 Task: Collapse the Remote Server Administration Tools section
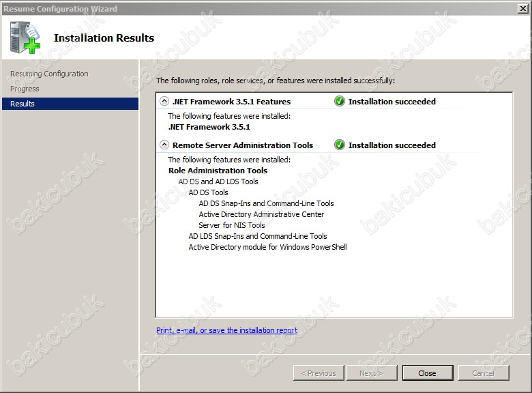[x=164, y=145]
